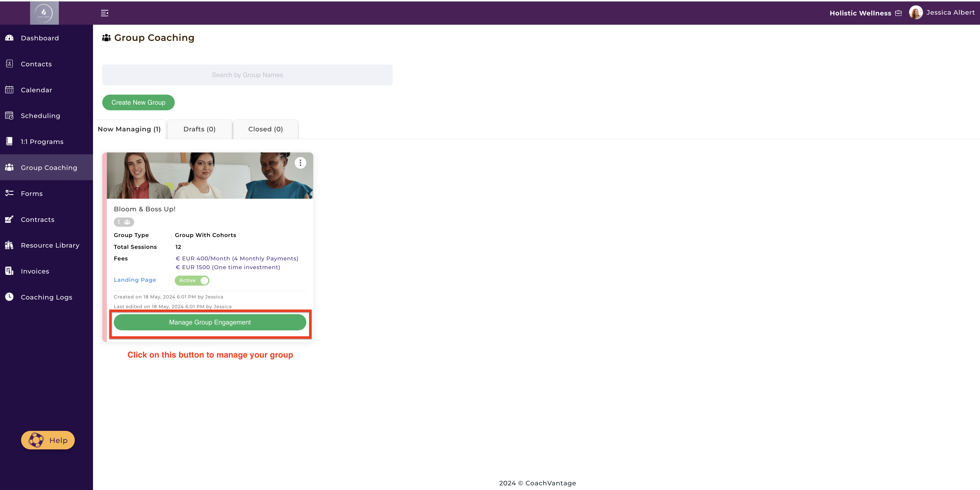Screen dimensions: 980x490
Task: Collapse the sidebar with hamburger icon
Action: (x=105, y=13)
